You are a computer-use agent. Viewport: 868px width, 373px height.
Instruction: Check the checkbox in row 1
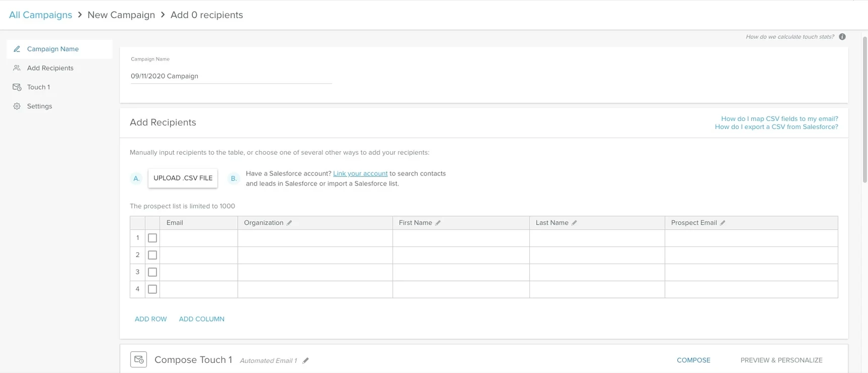(152, 238)
